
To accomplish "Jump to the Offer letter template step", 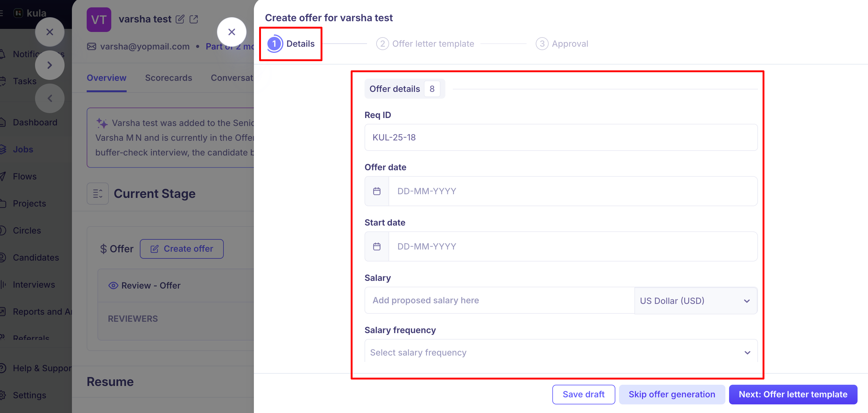I will tap(425, 44).
